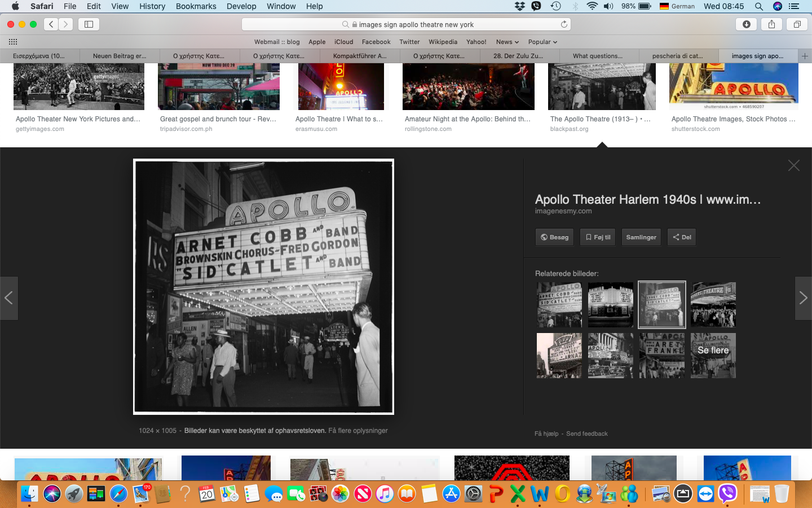Click the Samlinger button
Image resolution: width=812 pixels, height=508 pixels.
point(641,237)
